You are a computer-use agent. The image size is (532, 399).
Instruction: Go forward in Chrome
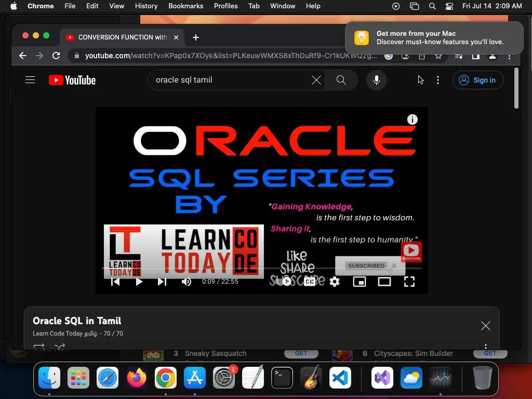click(x=39, y=56)
